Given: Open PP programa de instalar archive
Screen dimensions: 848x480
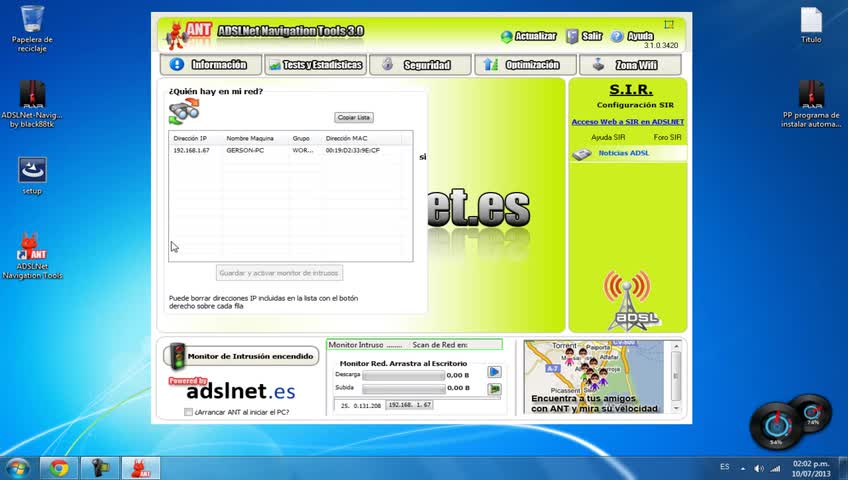Looking at the screenshot, I should [x=811, y=104].
